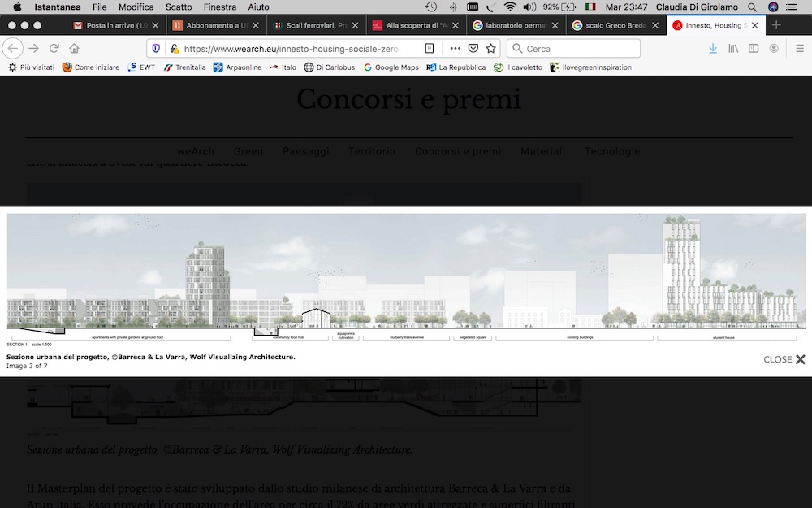
Task: Open Trenitalia bookmark
Action: coord(184,67)
